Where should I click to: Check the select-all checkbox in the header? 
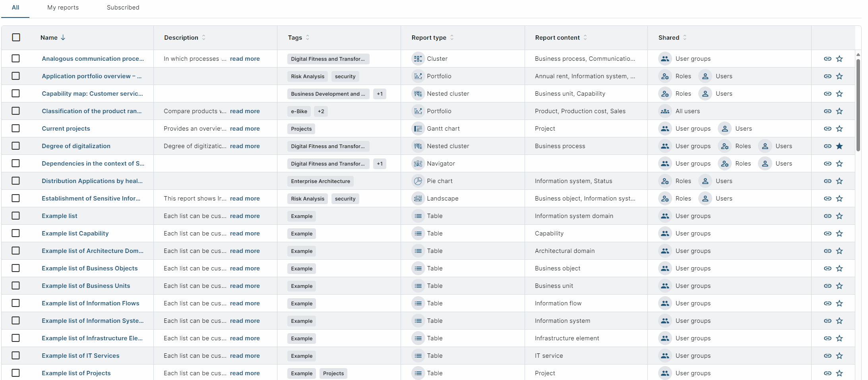click(16, 37)
